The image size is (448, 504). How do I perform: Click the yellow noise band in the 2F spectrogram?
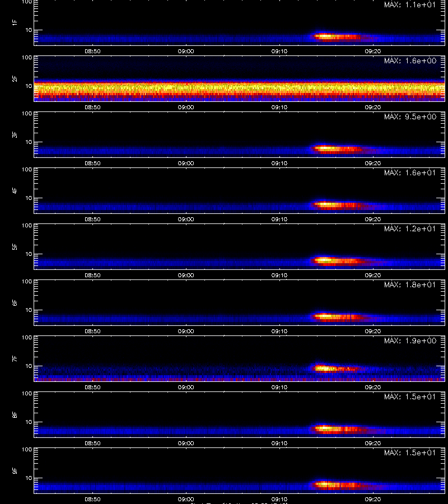[x=240, y=88]
